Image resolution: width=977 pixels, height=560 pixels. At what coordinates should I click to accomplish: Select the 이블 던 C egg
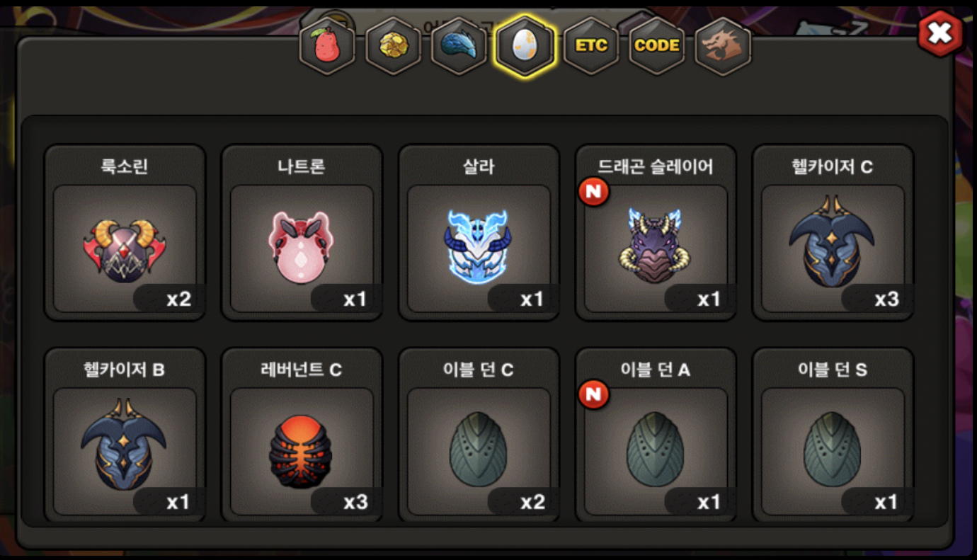coord(479,435)
